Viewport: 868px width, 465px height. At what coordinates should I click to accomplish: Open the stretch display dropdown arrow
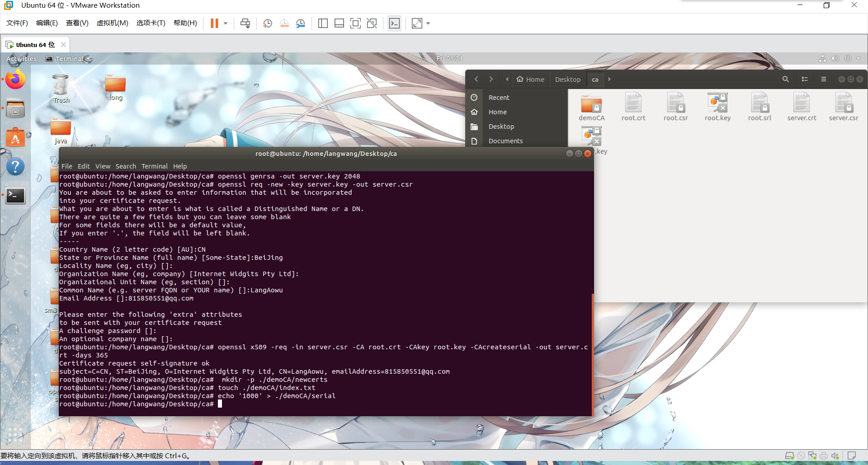(x=428, y=23)
